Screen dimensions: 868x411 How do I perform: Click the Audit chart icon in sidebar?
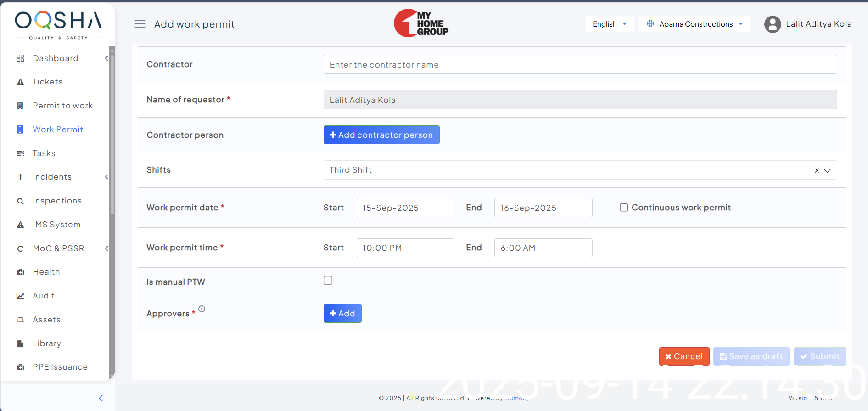20,296
